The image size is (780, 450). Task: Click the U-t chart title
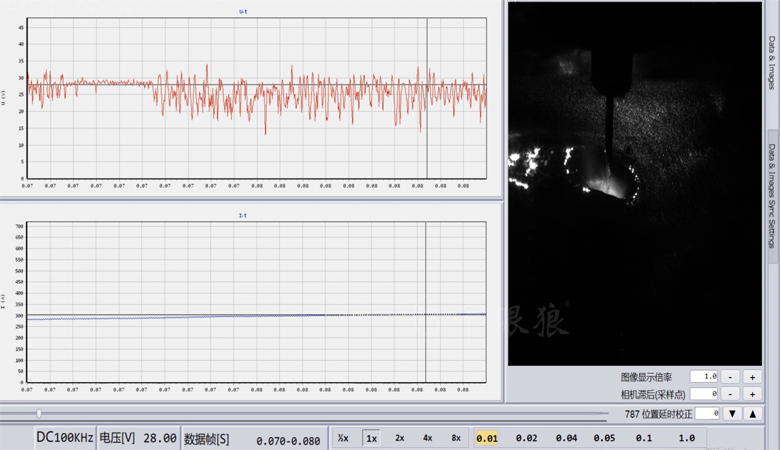(243, 11)
